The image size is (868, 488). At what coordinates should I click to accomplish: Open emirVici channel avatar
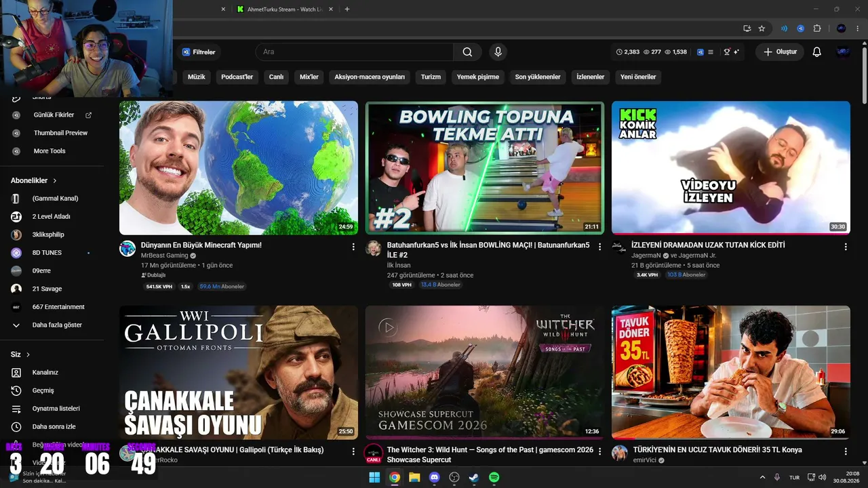pyautogui.click(x=620, y=453)
